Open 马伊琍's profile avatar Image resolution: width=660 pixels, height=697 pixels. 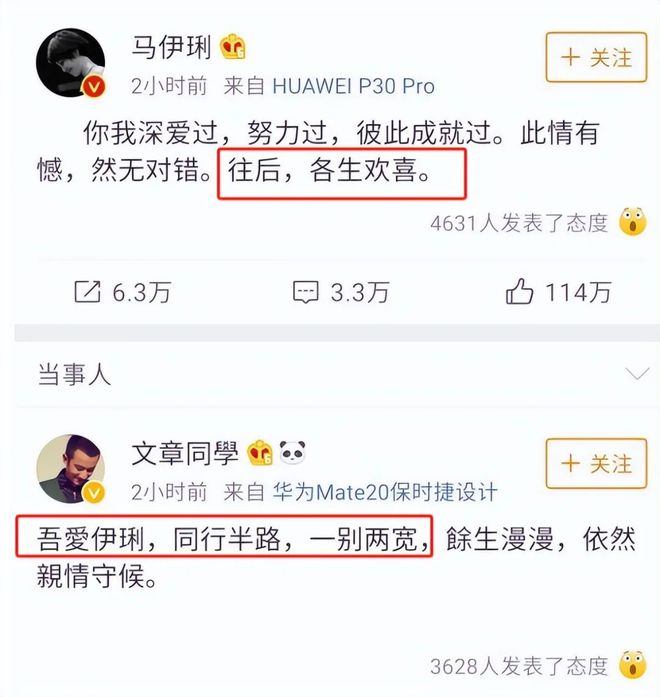70,63
